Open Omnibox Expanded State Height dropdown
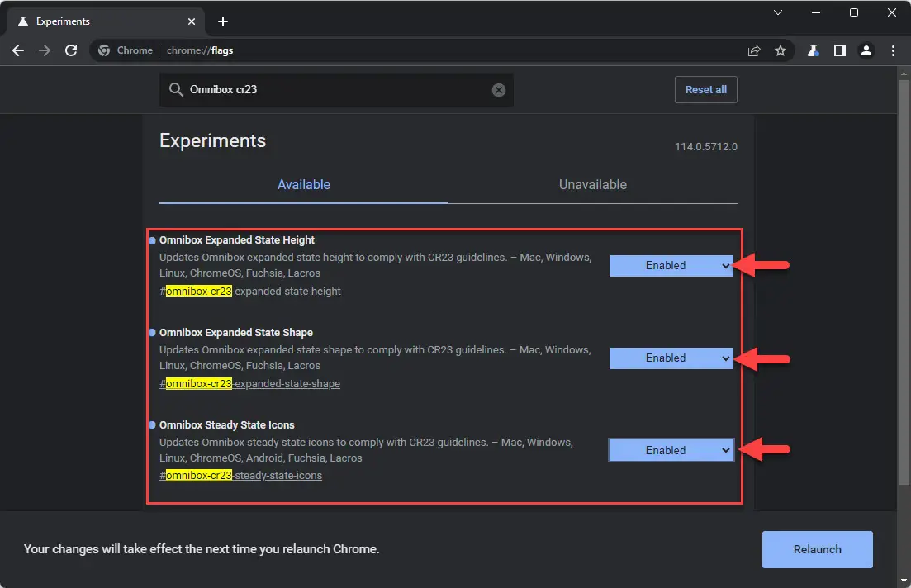The height and width of the screenshot is (588, 911). pyautogui.click(x=671, y=266)
